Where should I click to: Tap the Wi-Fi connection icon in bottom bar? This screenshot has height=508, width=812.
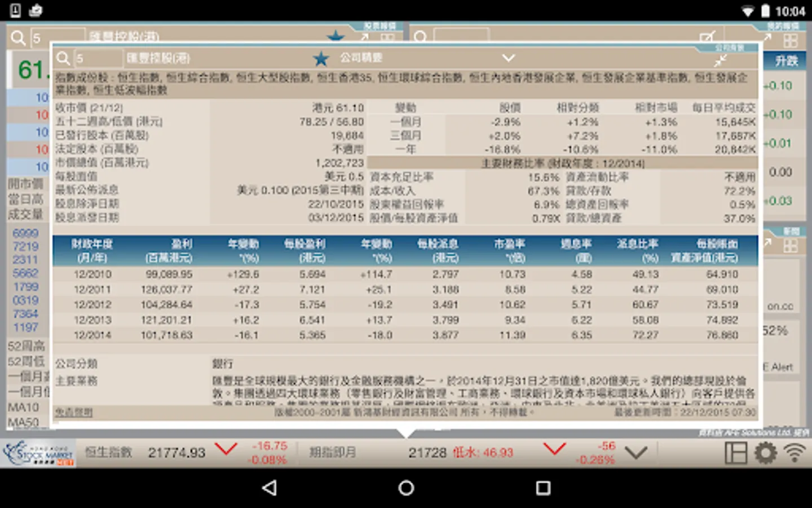coord(795,453)
